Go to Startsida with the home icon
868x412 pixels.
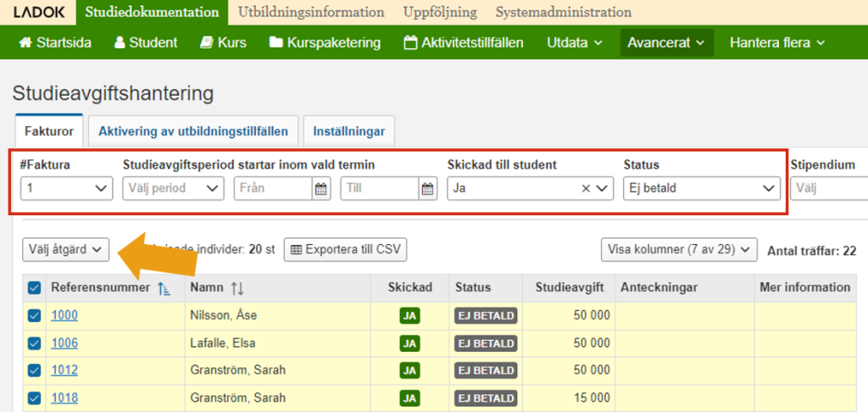pyautogui.click(x=55, y=42)
